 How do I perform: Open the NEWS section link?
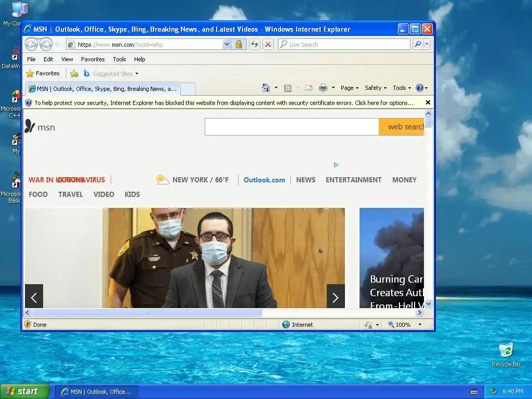305,180
